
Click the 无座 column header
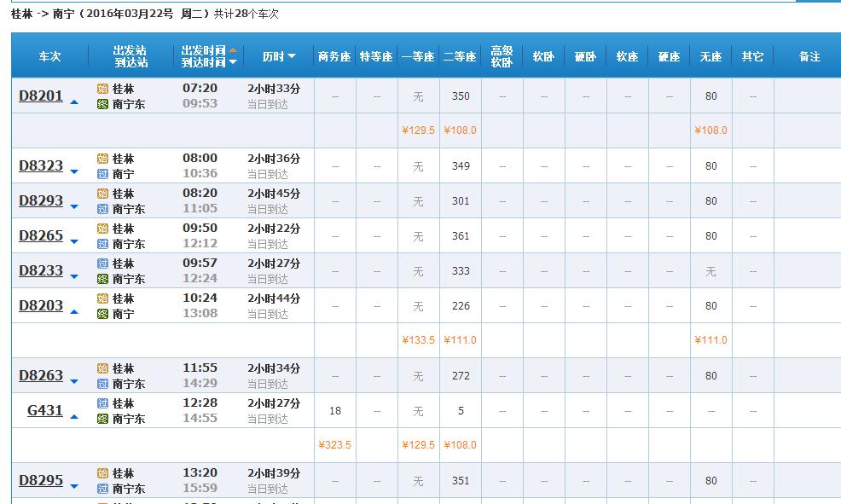pos(710,56)
